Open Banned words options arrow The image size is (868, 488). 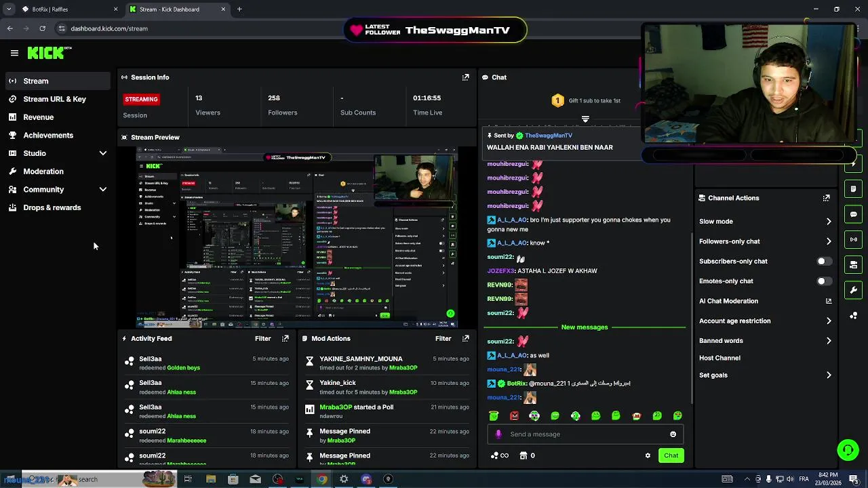829,341
